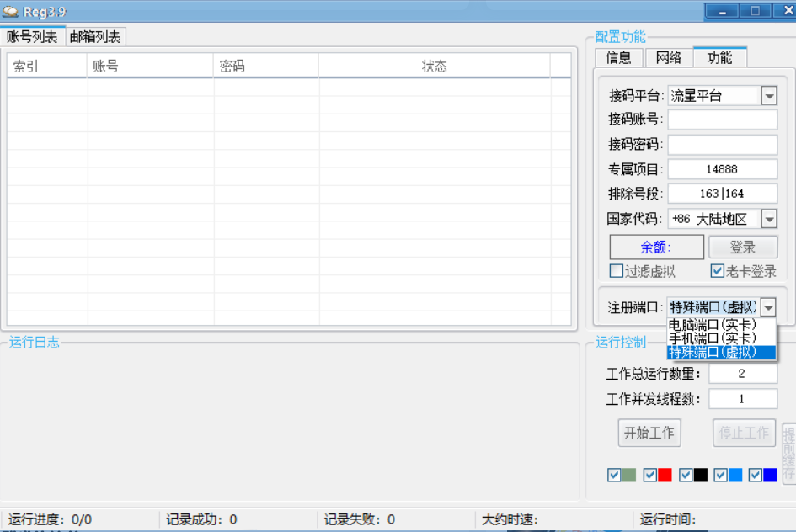This screenshot has height=532, width=796.
Task: Uncheck the checkbox beside the black swatch
Action: (x=686, y=475)
